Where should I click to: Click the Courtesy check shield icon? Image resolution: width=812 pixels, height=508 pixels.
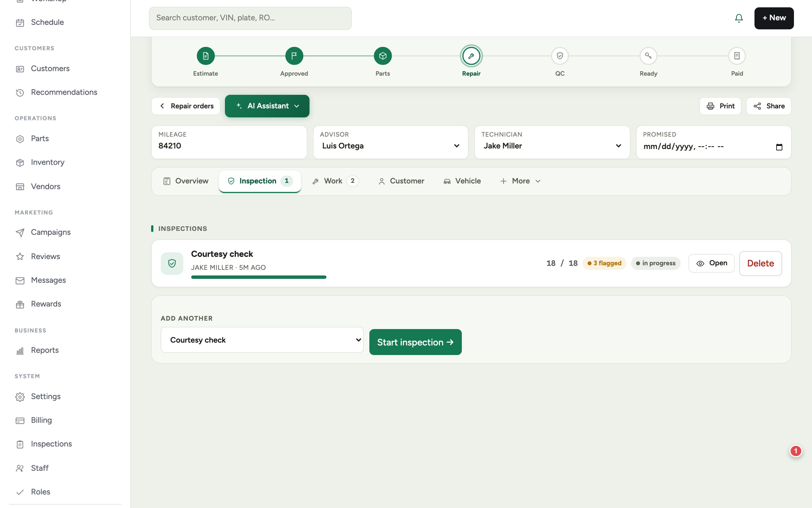(172, 263)
